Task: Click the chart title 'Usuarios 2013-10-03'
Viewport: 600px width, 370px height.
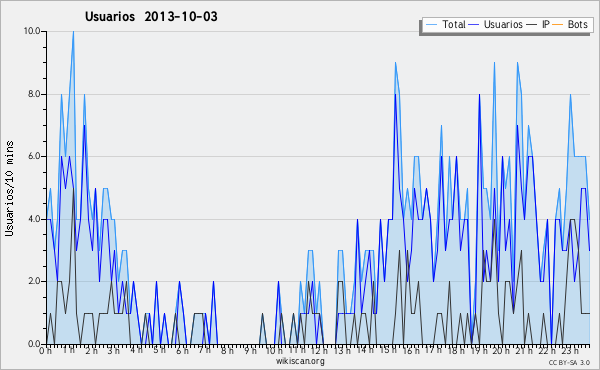Action: pyautogui.click(x=151, y=16)
